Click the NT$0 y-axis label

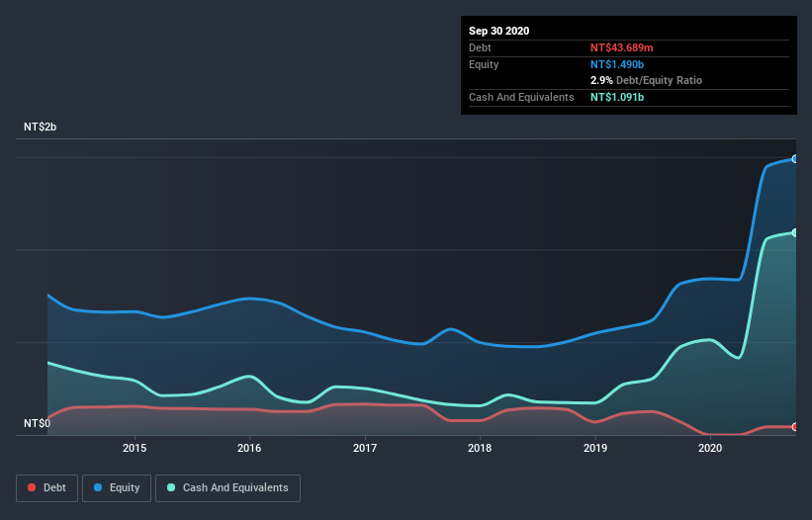point(37,423)
